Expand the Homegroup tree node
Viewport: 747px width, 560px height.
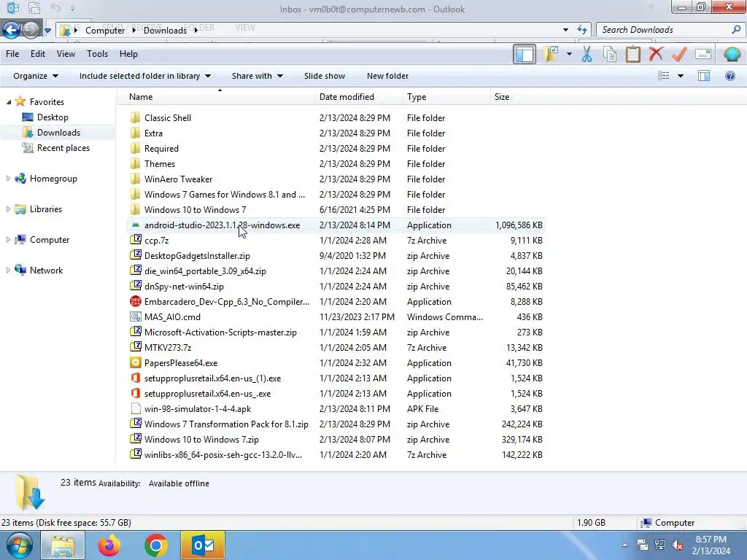(8, 179)
